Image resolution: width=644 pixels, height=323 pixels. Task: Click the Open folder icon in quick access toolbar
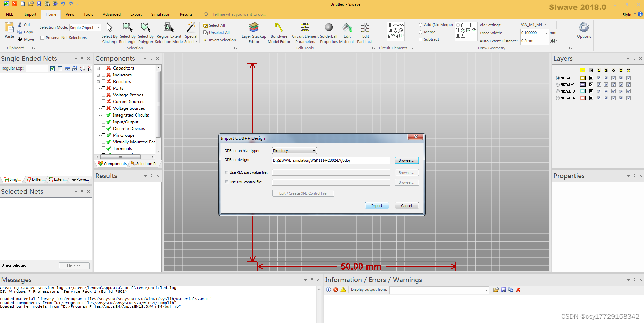[x=31, y=4]
